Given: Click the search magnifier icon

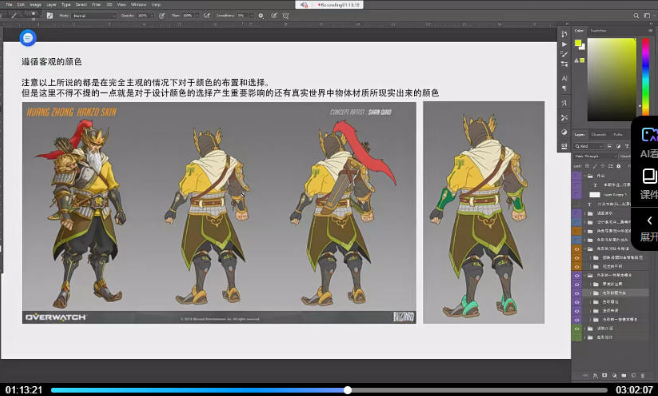Looking at the screenshot, I should pyautogui.click(x=636, y=16).
